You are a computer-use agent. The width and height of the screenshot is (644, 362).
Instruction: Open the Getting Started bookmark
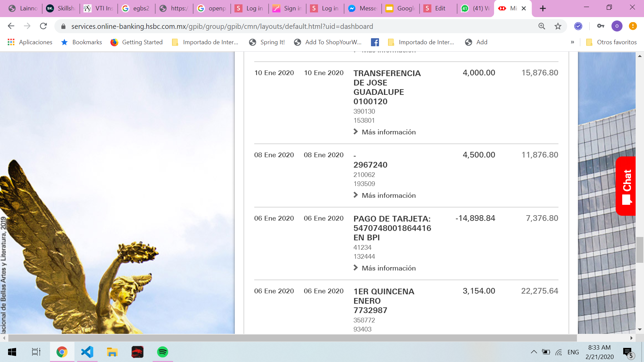click(137, 42)
